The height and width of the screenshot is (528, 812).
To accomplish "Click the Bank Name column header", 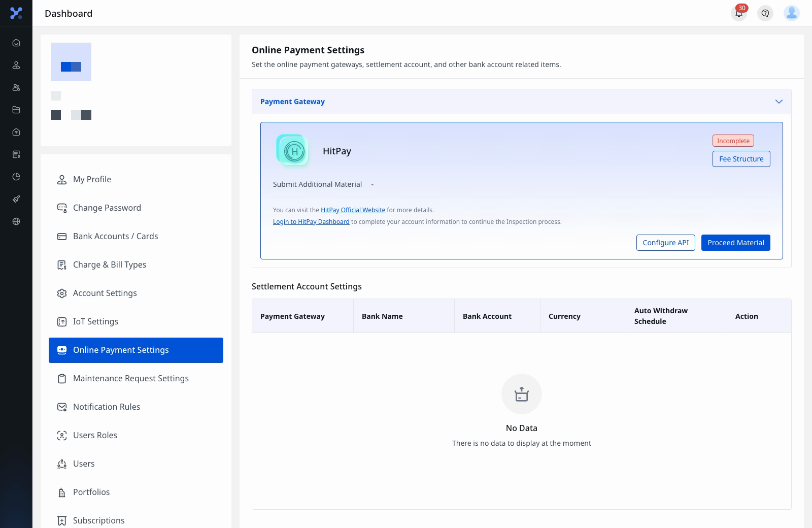I will (404, 316).
